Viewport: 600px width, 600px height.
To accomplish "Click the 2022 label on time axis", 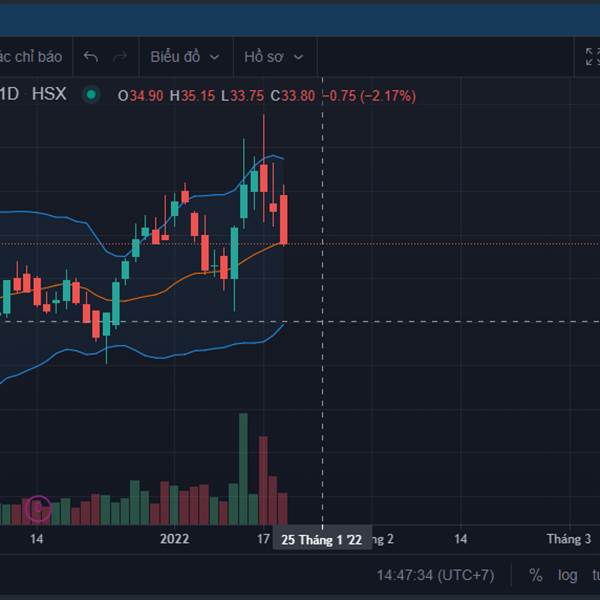I will (x=175, y=540).
